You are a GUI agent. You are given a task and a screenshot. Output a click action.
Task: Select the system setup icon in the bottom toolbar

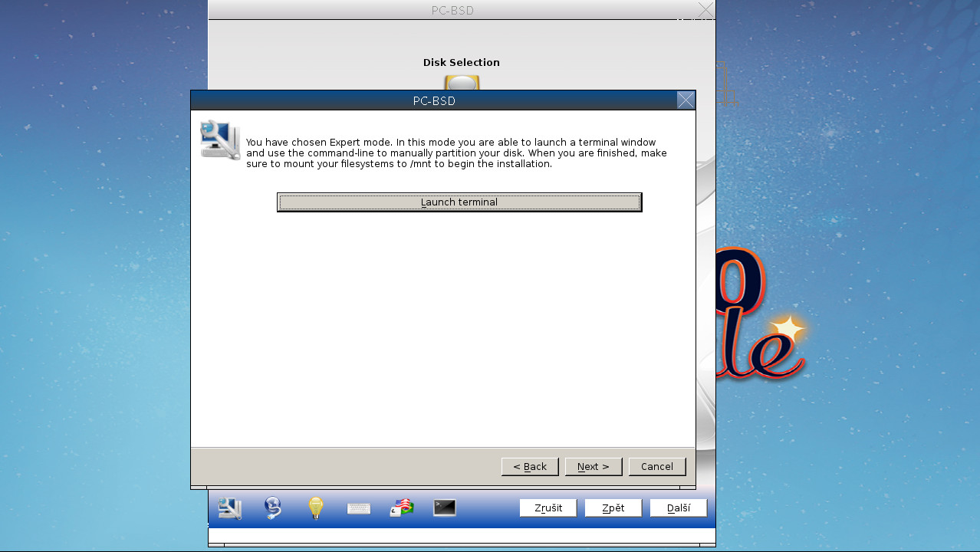pyautogui.click(x=229, y=508)
